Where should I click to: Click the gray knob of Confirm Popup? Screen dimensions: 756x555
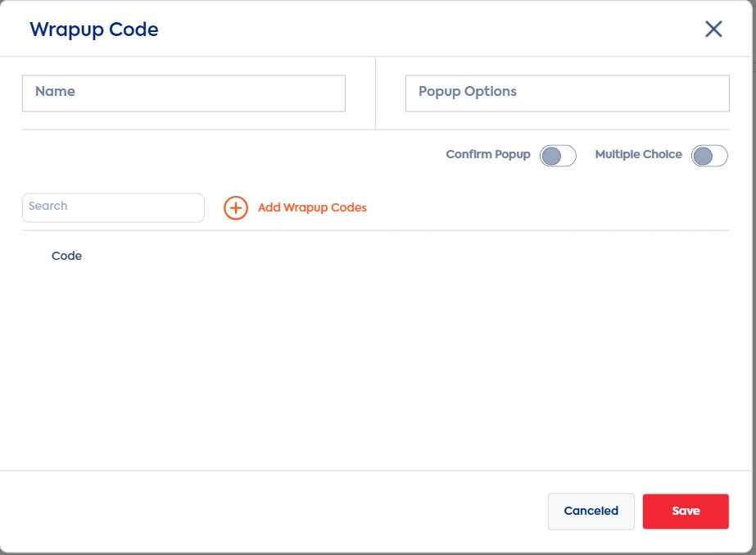tap(551, 156)
